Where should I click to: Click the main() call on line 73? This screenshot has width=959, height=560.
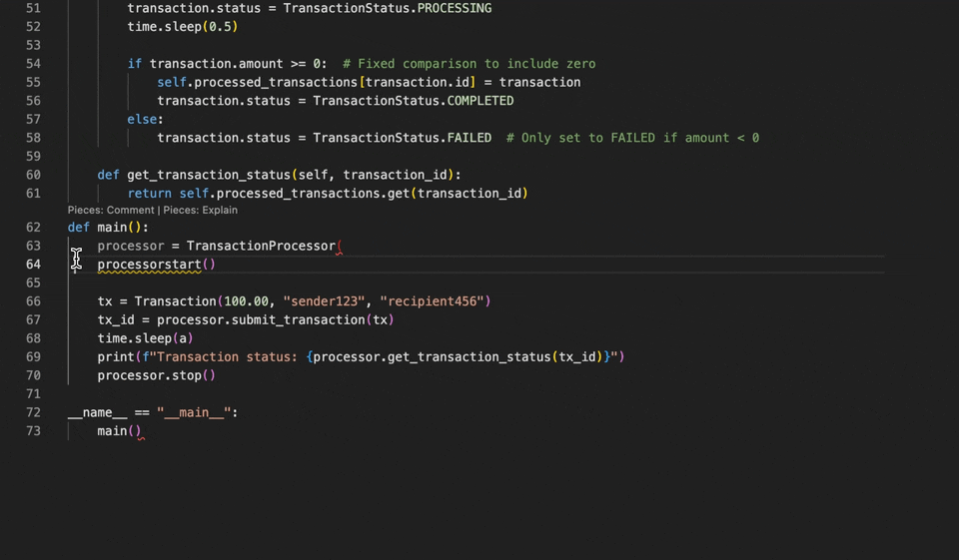click(119, 431)
